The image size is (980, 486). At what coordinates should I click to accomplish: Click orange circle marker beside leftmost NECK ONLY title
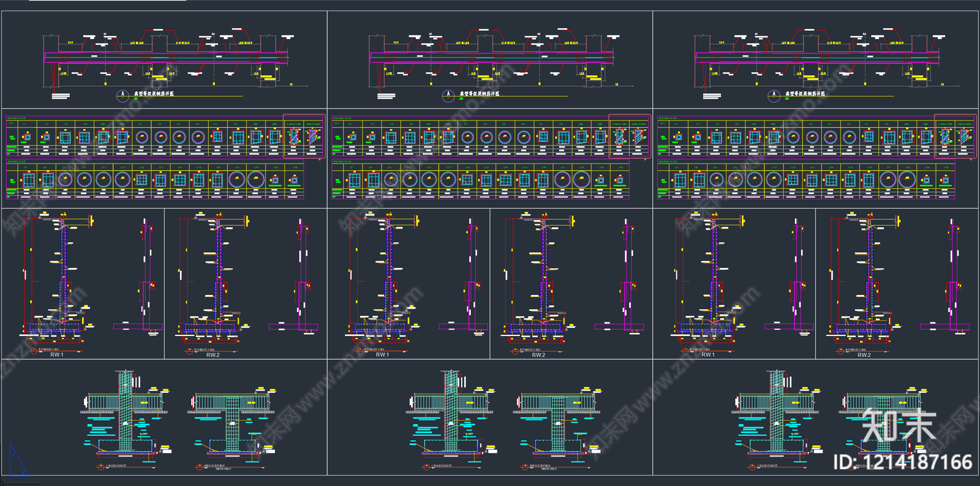tap(199, 467)
